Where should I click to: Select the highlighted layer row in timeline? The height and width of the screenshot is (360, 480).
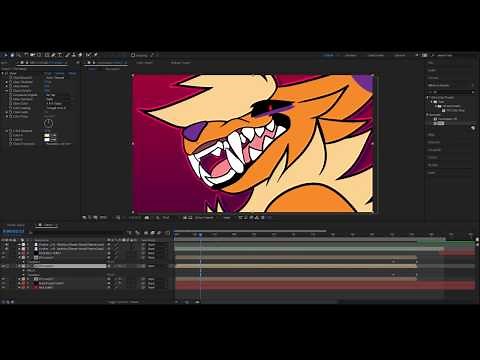[x=70, y=266]
